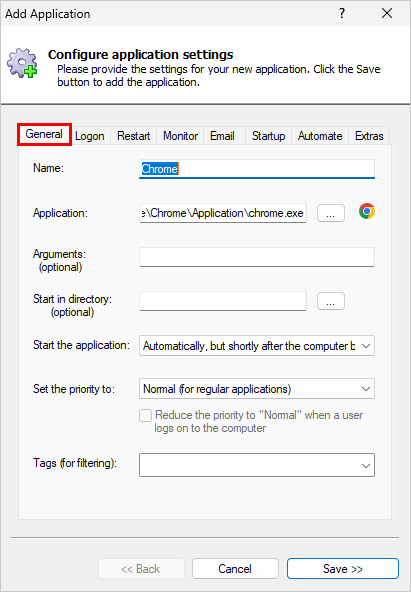The width and height of the screenshot is (411, 592).
Task: Browse for application with the ellipsis button
Action: coord(331,213)
